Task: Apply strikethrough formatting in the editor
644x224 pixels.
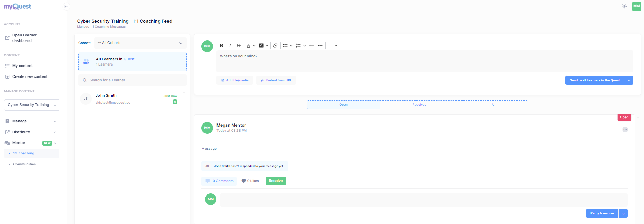Action: tap(238, 46)
